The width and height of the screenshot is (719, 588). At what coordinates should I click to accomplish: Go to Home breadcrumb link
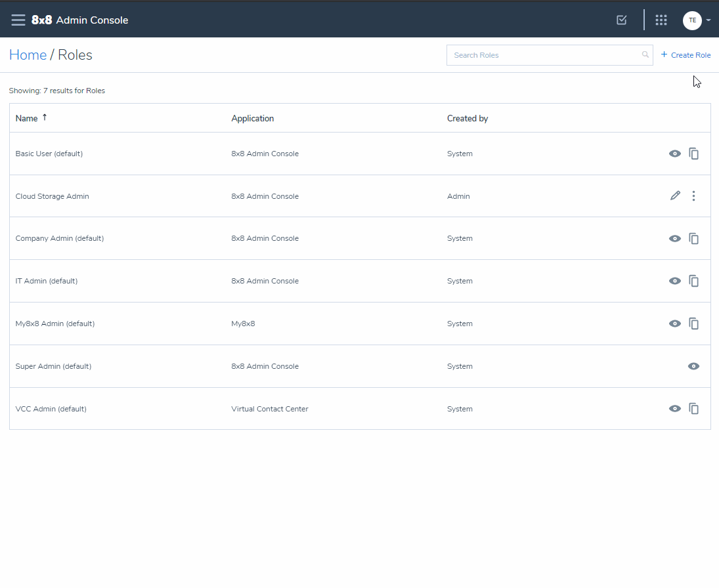28,55
